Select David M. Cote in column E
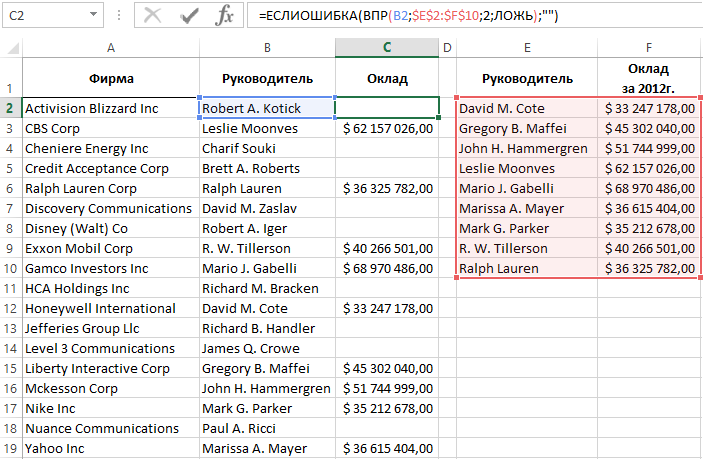This screenshot has height=459, width=703. tap(527, 108)
